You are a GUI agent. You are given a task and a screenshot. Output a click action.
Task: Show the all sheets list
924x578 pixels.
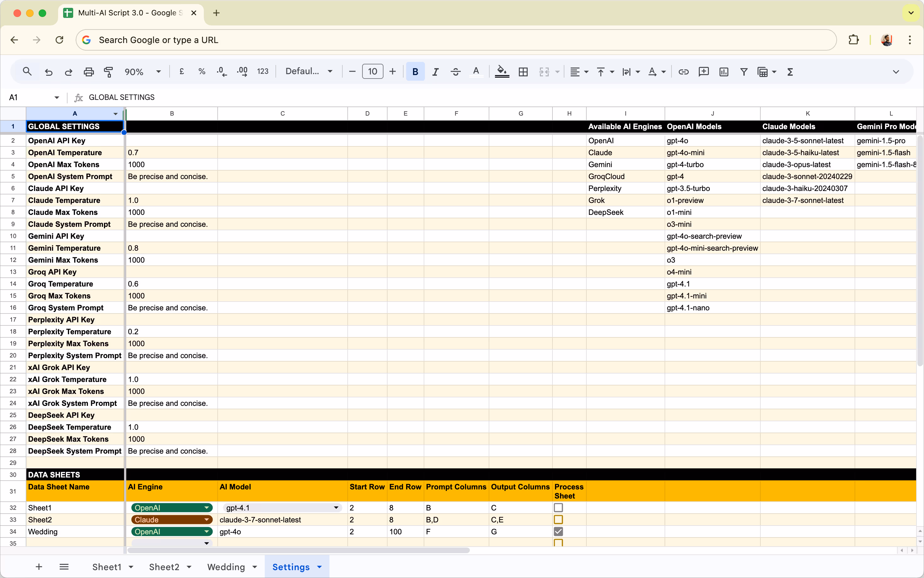tap(64, 566)
